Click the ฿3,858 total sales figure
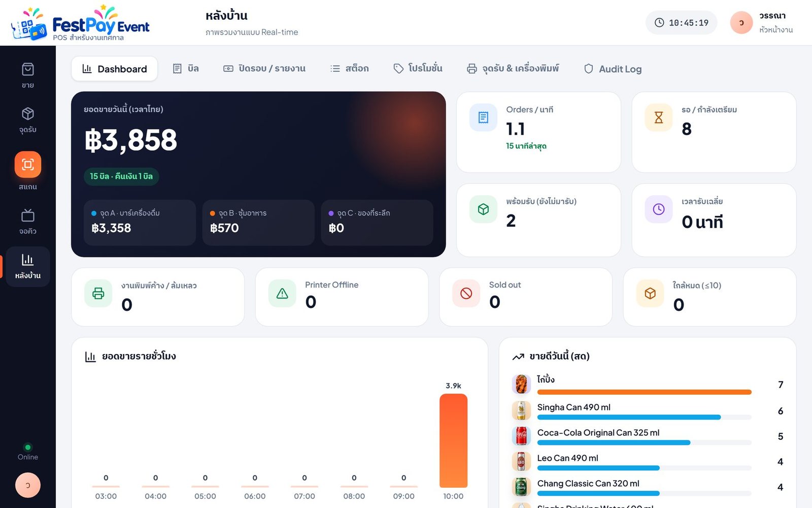The height and width of the screenshot is (508, 812). tap(131, 140)
